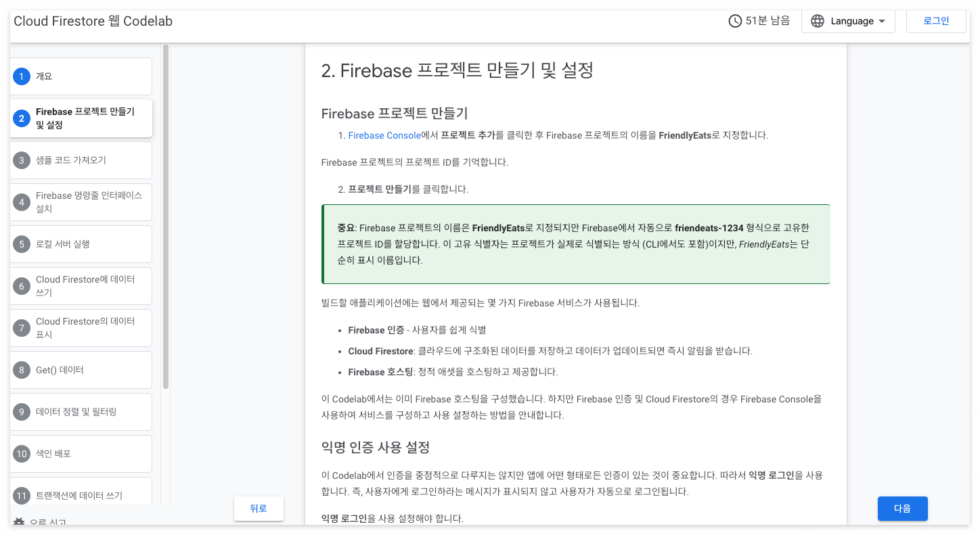Click the Cloud Firestore 웹 Codelab title
980x535 pixels.
(x=93, y=21)
